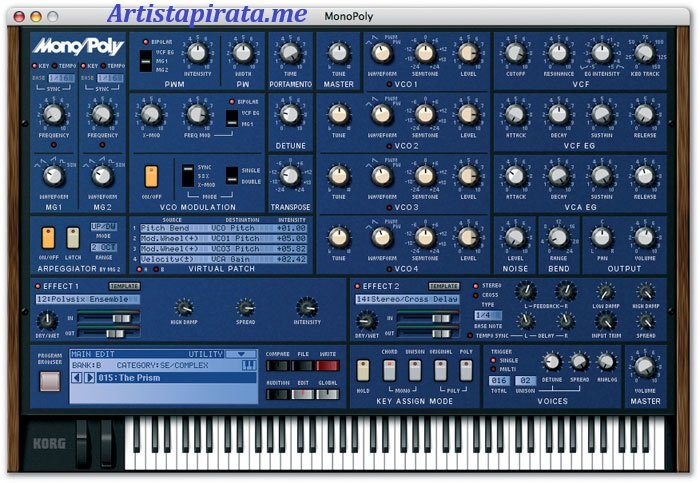
Task: Toggle the Effect 2 power LED
Action: pos(357,286)
